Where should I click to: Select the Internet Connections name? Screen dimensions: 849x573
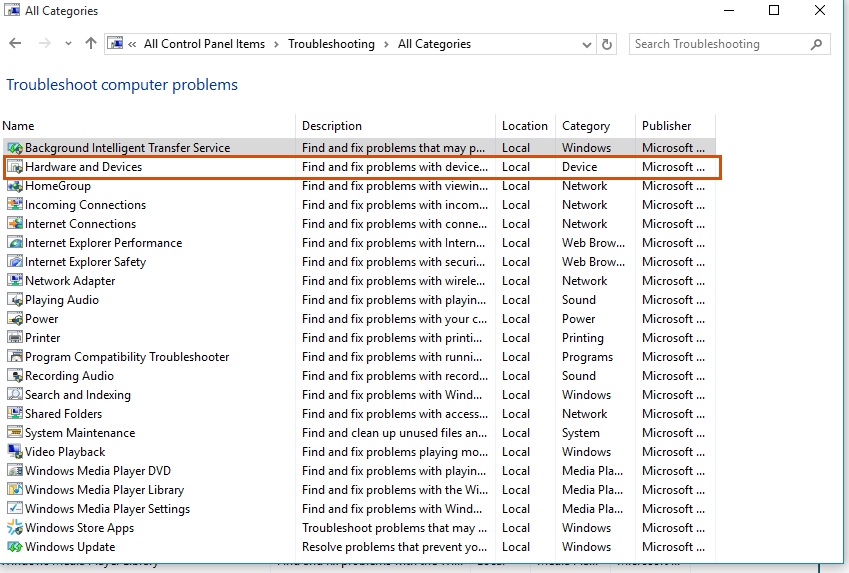[x=80, y=224]
